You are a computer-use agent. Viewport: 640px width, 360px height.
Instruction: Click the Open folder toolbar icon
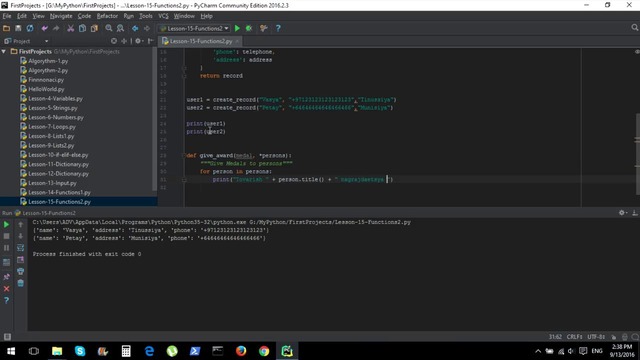tap(6, 28)
